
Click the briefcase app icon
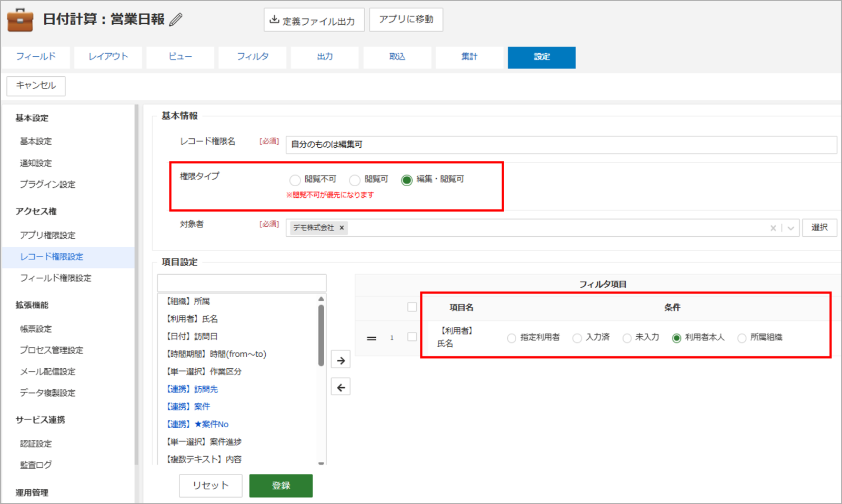pos(20,20)
